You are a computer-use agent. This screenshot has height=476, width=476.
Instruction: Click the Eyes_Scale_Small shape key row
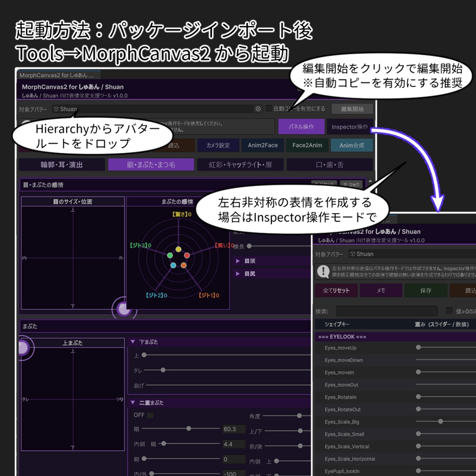click(x=395, y=434)
